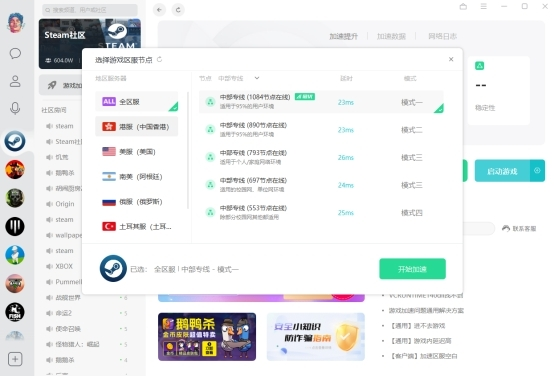This screenshot has height=376, width=554.
Task: Open the contacts person icon
Action: [x=15, y=81]
